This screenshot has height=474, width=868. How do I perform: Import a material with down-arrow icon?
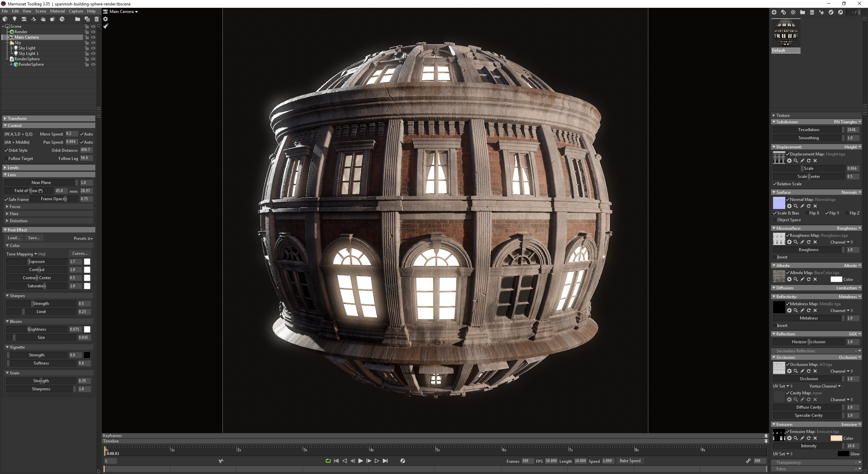pyautogui.click(x=831, y=12)
